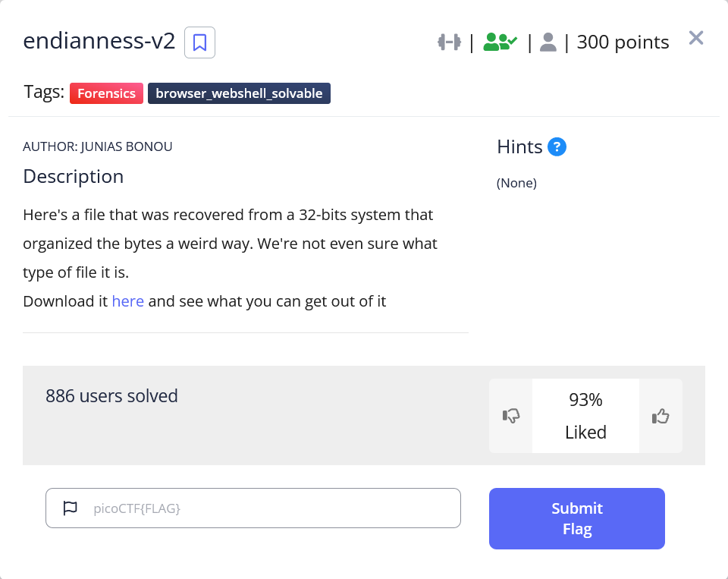728x579 pixels.
Task: Click the '886 users solved' text
Action: coord(111,396)
